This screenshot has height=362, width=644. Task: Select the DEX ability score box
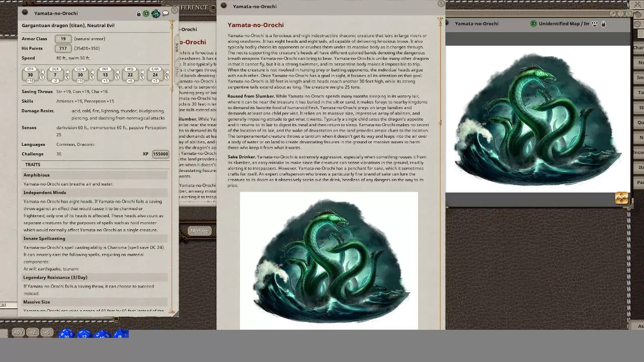pos(55,74)
